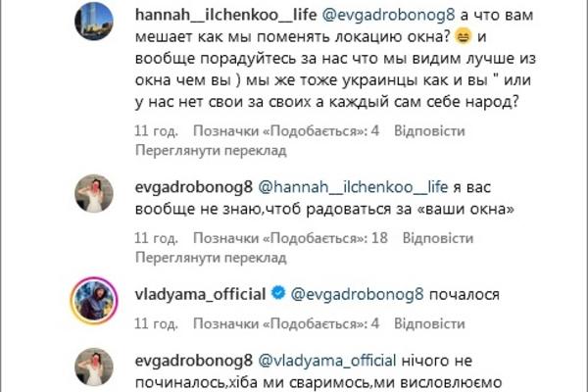Click Переглянути переклад under the evgadrobonog8 comment
588x392 pixels.
point(211,258)
